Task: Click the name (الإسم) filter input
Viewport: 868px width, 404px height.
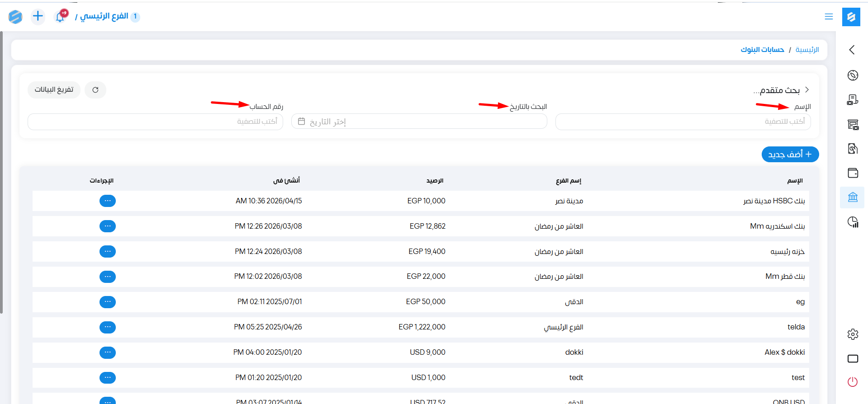Action: (683, 122)
